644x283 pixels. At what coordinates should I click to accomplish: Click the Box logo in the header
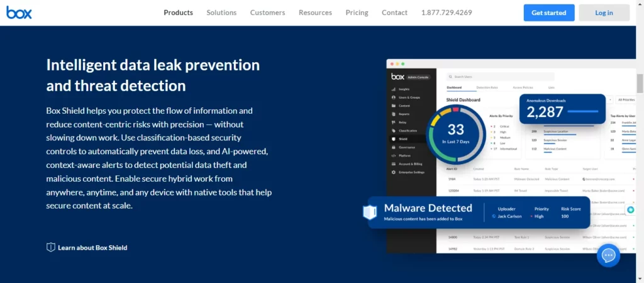point(19,13)
